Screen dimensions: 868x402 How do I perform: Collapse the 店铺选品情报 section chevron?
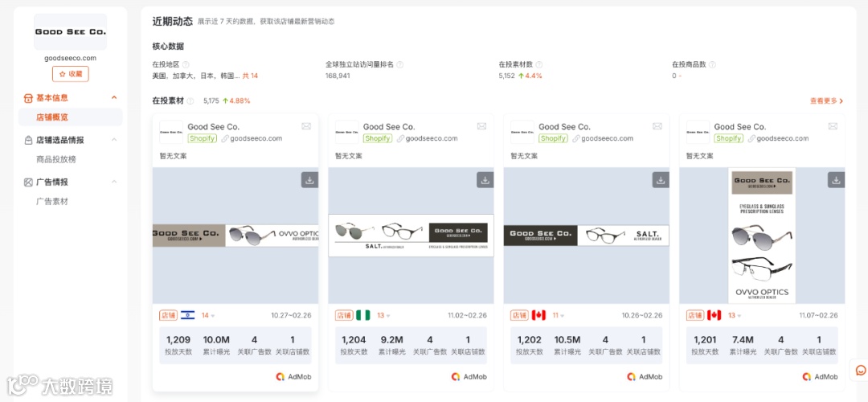coord(114,140)
